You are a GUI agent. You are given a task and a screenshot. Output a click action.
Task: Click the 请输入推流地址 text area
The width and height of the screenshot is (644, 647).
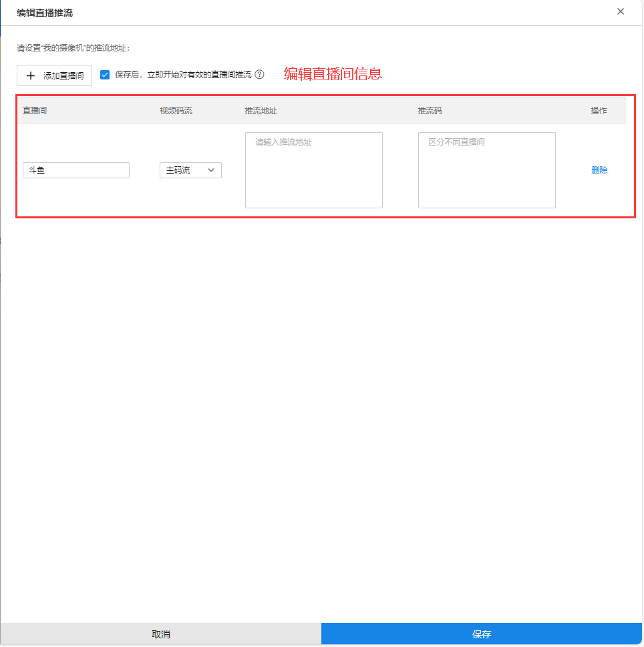(314, 170)
